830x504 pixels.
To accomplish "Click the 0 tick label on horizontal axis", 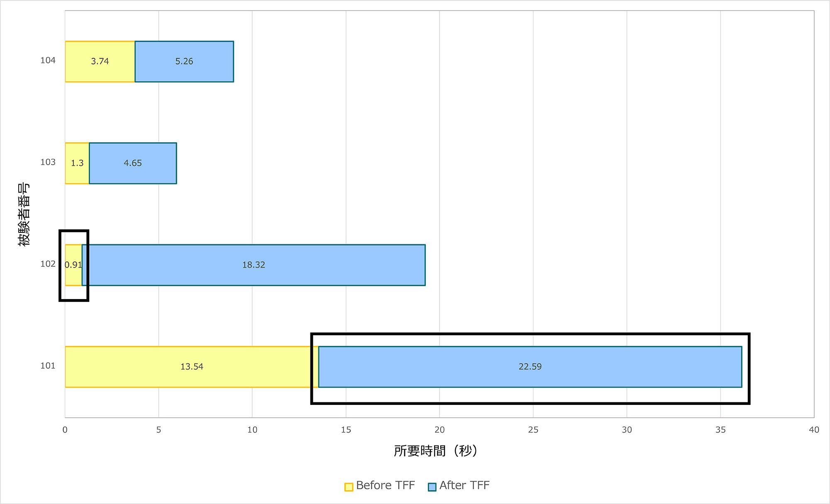I will [x=65, y=430].
